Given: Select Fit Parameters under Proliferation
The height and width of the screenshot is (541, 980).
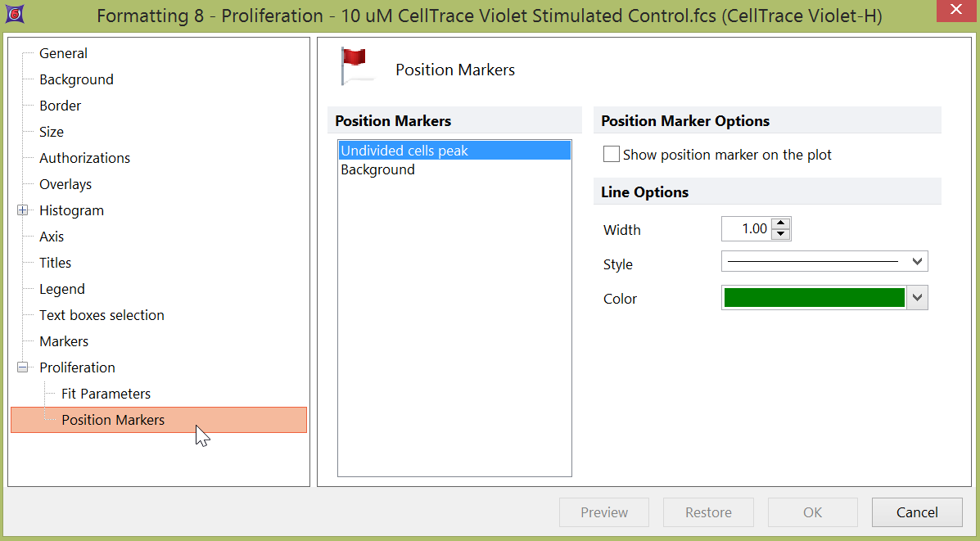Looking at the screenshot, I should [106, 394].
